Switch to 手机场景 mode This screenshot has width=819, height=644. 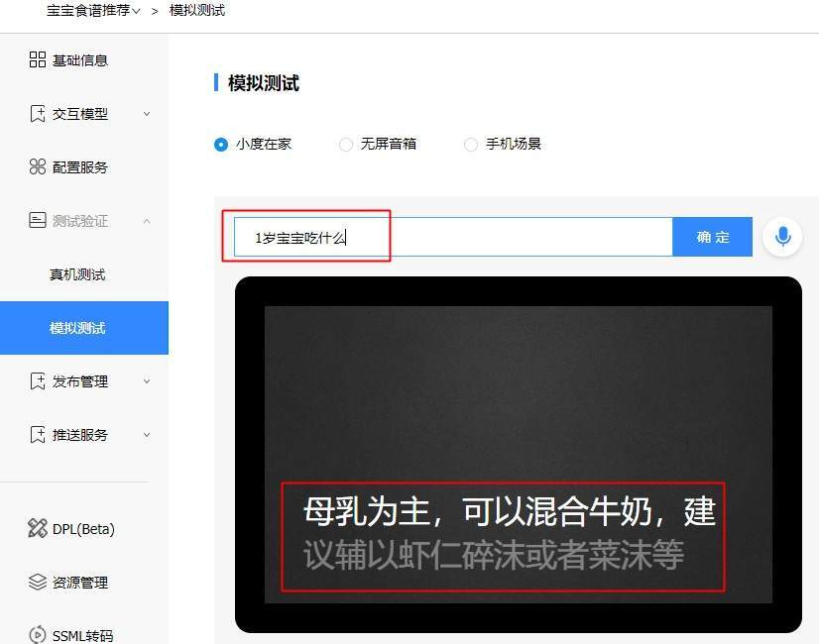pyautogui.click(x=471, y=144)
